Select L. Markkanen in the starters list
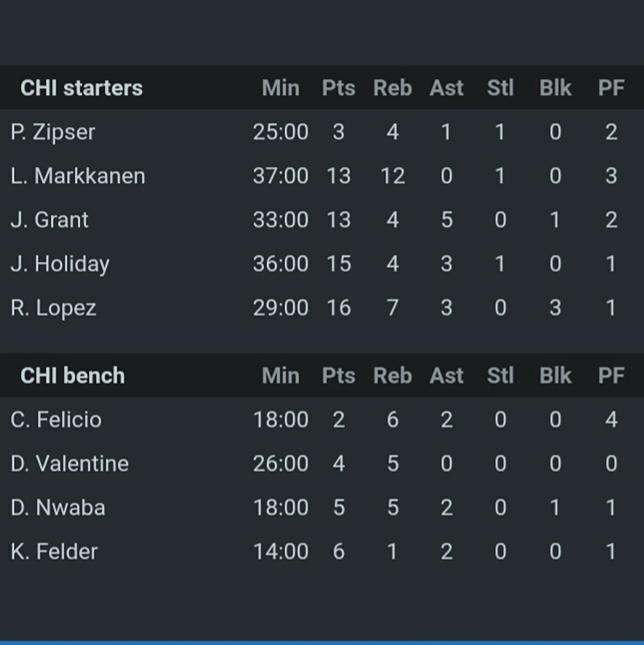Viewport: 644px width, 645px height. [78, 176]
